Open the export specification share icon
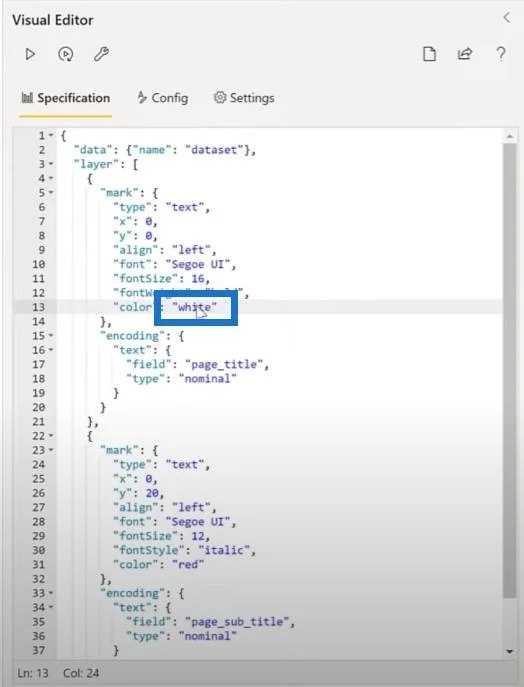 tap(465, 54)
